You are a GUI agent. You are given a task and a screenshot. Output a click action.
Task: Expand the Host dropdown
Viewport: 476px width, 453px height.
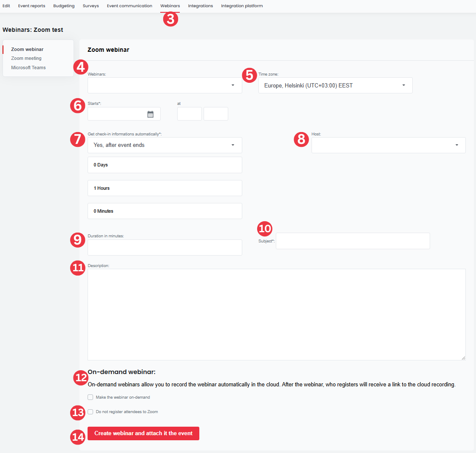[x=388, y=145]
